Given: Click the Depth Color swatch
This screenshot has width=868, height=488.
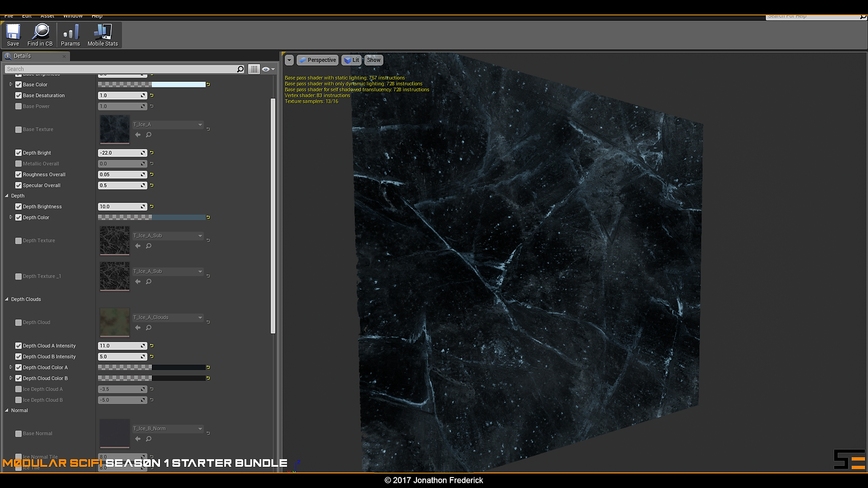Looking at the screenshot, I should click(152, 217).
